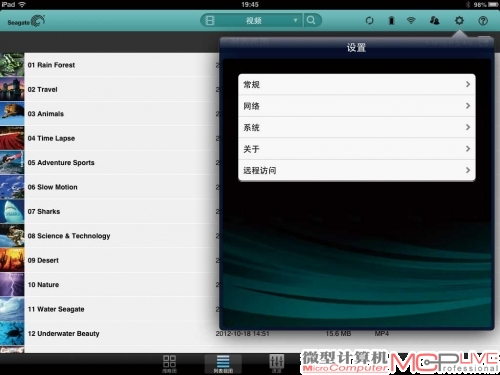Select video "03 Animals"
The height and width of the screenshot is (375, 500).
46,114
